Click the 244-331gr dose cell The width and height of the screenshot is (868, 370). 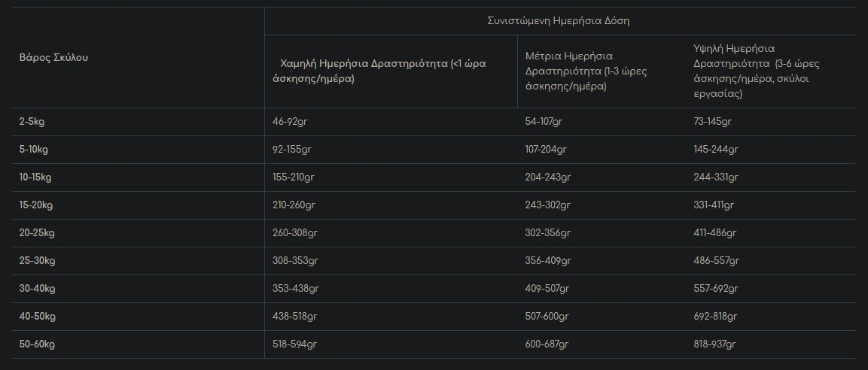(715, 177)
